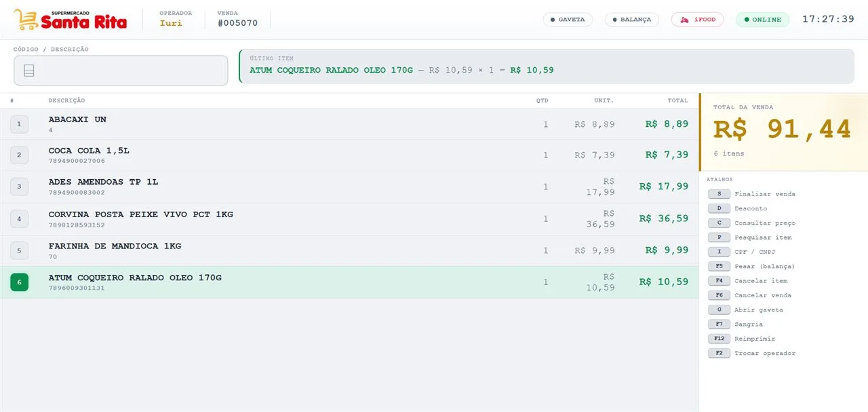The width and height of the screenshot is (868, 412).
Task: Click the F12 key icon for Reimprimir
Action: 719,339
